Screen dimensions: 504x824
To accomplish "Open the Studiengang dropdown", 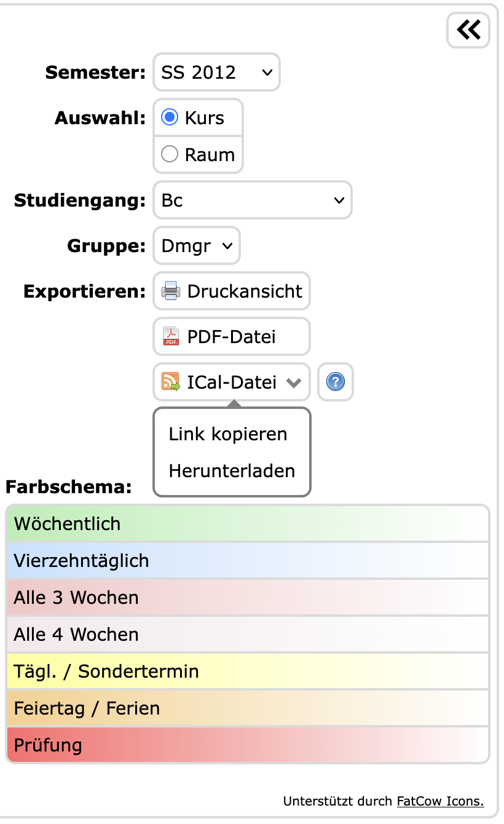I will pyautogui.click(x=252, y=200).
